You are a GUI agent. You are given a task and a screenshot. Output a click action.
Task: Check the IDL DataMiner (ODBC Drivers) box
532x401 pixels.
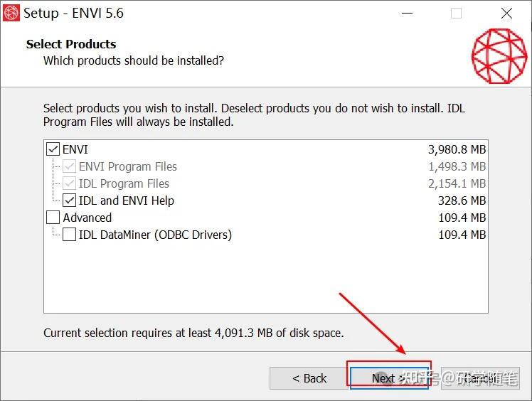click(69, 235)
